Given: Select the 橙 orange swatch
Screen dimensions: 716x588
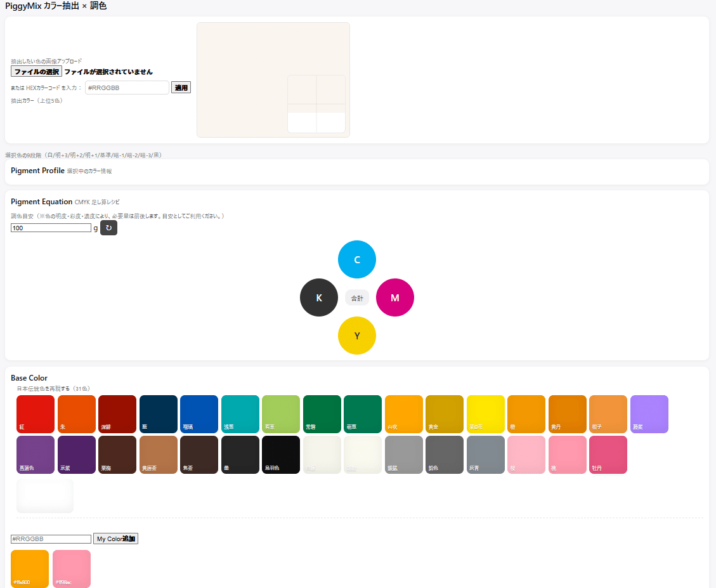Looking at the screenshot, I should coord(526,414).
